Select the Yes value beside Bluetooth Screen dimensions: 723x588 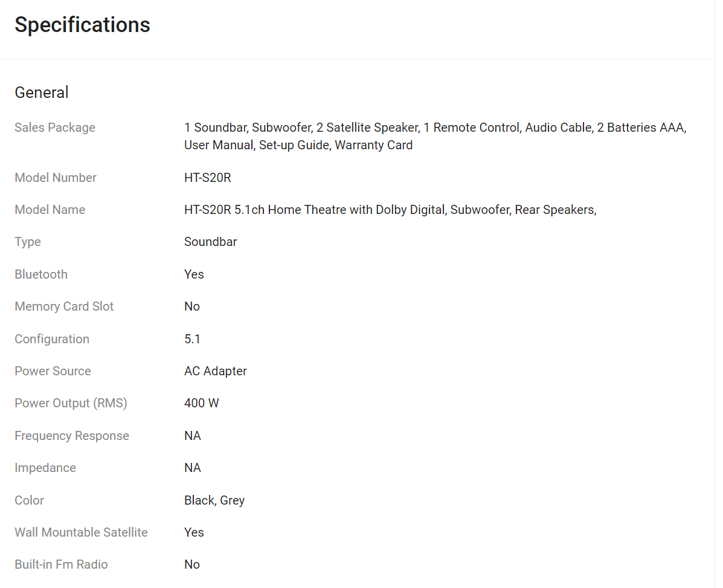[x=194, y=274]
